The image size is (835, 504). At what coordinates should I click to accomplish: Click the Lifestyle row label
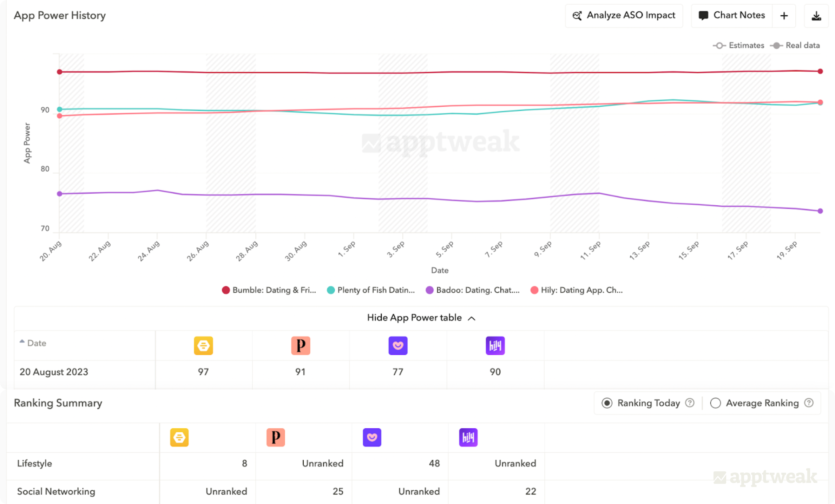tap(34, 464)
